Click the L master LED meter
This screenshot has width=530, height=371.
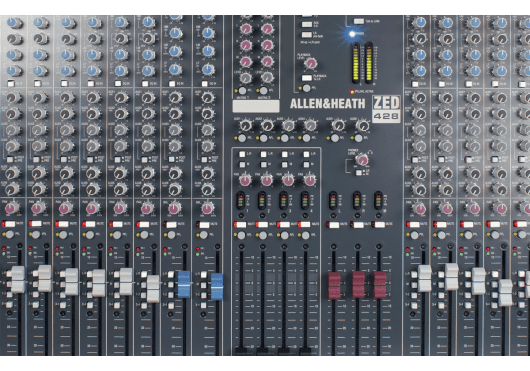[x=333, y=200]
